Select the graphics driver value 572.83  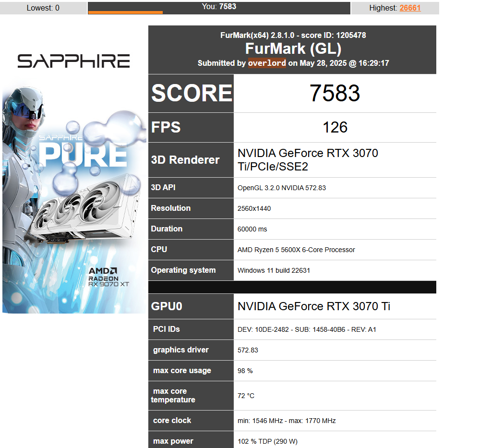tap(248, 350)
